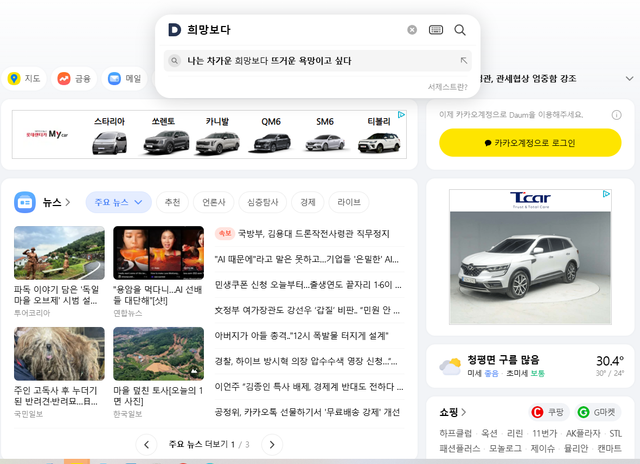Open caption 마을 덮친 토사 오늘의 1면 사진

click(158, 396)
